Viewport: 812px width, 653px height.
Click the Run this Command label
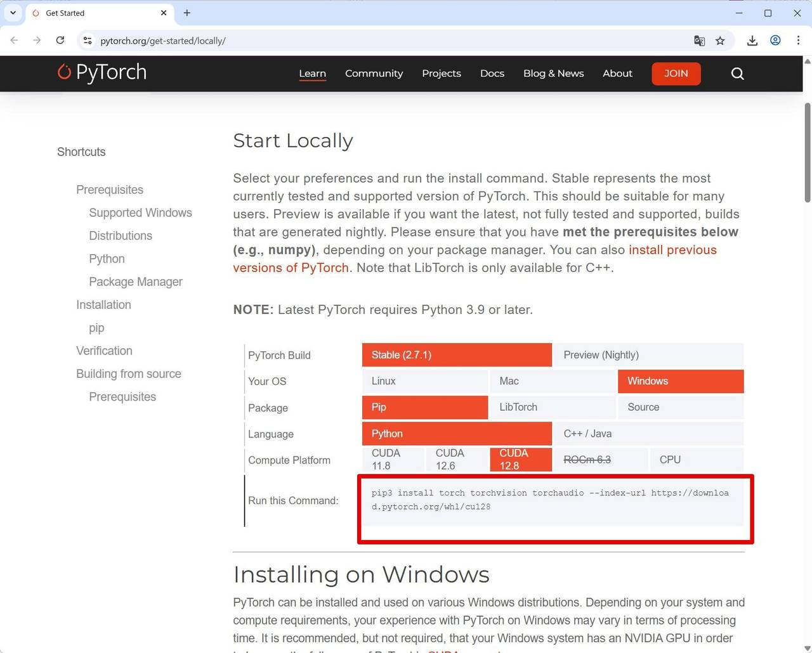click(293, 500)
